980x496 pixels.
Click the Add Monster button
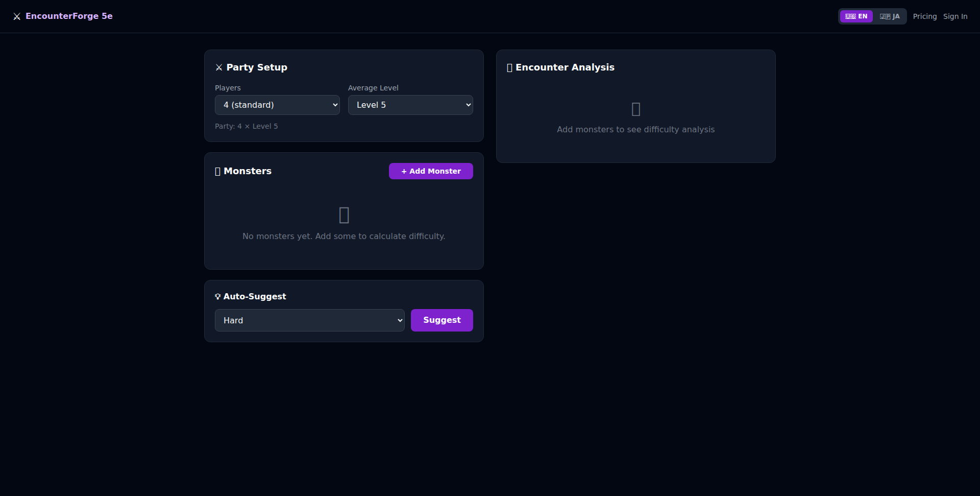pyautogui.click(x=431, y=171)
